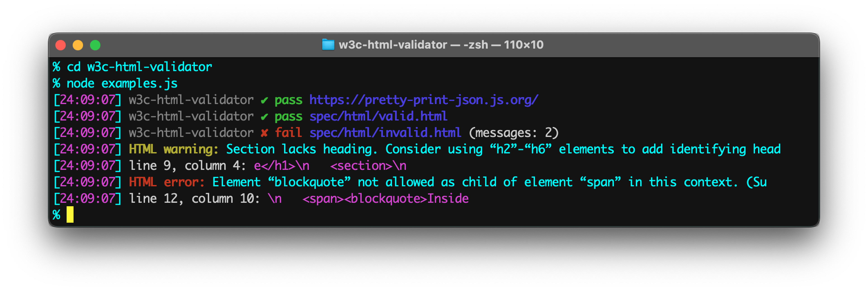Click the green zoom window button
The width and height of the screenshot is (868, 291).
coord(95,45)
